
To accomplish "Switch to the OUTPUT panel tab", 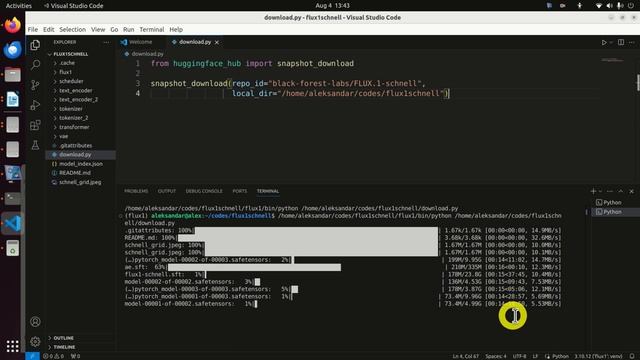I will pos(167,191).
